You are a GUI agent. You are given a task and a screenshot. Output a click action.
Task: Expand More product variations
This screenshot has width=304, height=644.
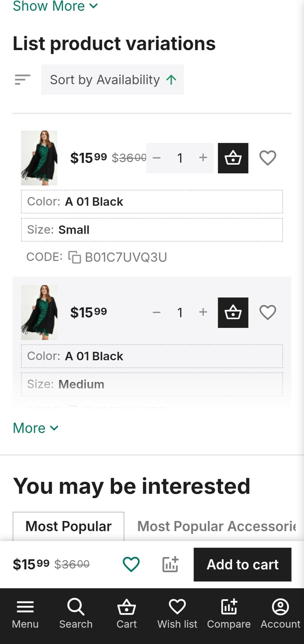click(x=35, y=428)
